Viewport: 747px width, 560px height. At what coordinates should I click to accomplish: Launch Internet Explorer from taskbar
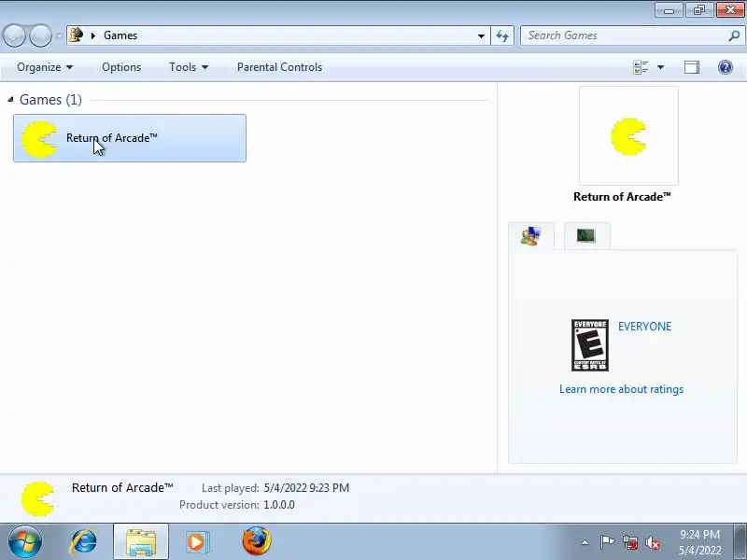point(84,542)
